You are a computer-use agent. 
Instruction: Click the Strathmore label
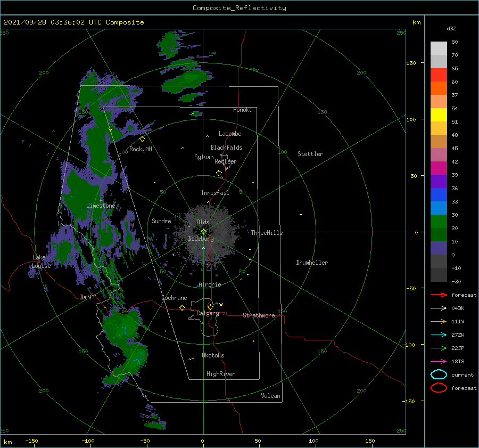pos(259,315)
